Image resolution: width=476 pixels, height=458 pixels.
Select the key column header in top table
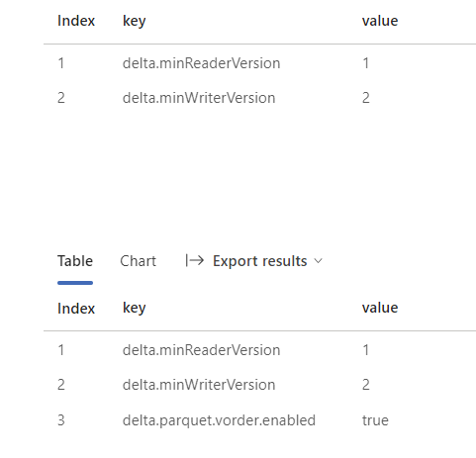click(135, 22)
